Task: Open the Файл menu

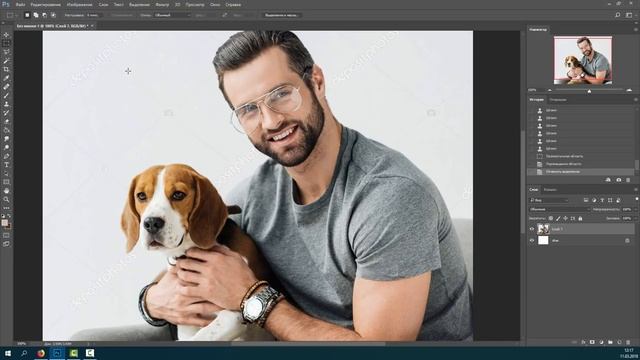Action: click(20, 4)
